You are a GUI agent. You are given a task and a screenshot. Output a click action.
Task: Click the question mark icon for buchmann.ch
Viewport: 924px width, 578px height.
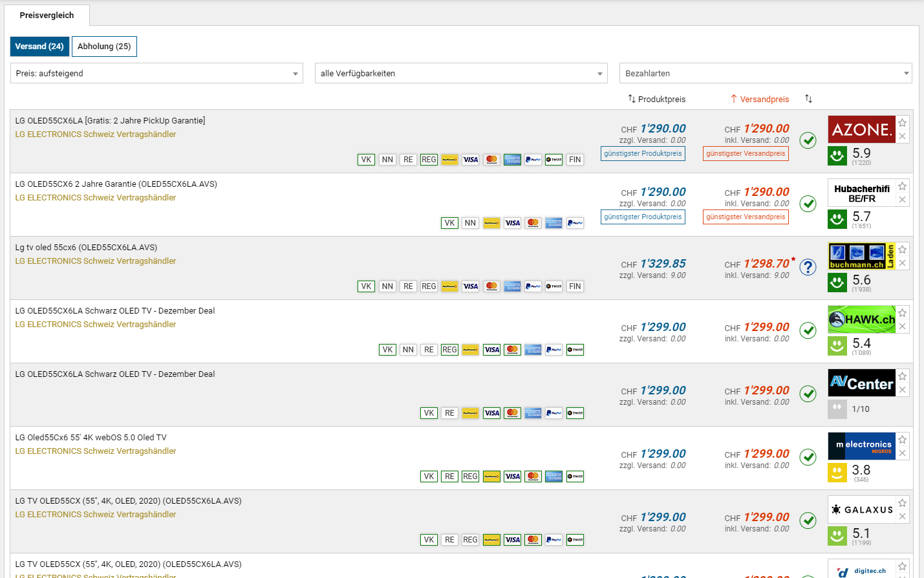pyautogui.click(x=808, y=267)
